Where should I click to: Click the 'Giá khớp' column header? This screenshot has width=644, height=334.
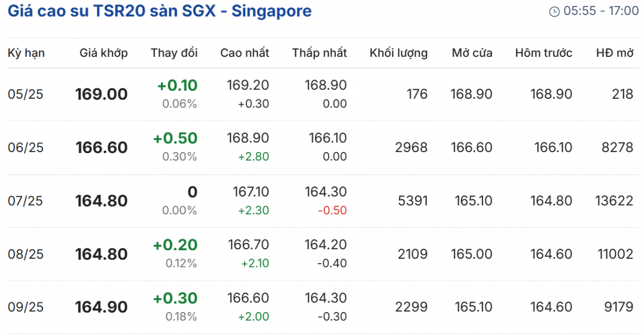104,53
